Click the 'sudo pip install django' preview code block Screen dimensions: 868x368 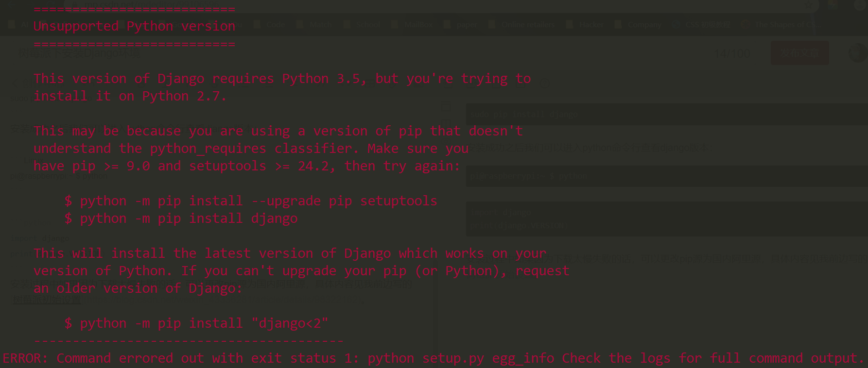coord(667,114)
